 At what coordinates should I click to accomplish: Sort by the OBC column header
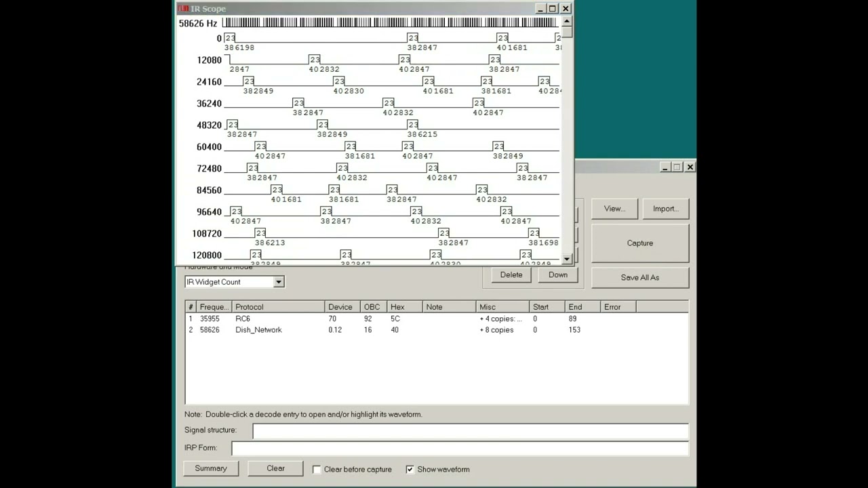(x=374, y=307)
